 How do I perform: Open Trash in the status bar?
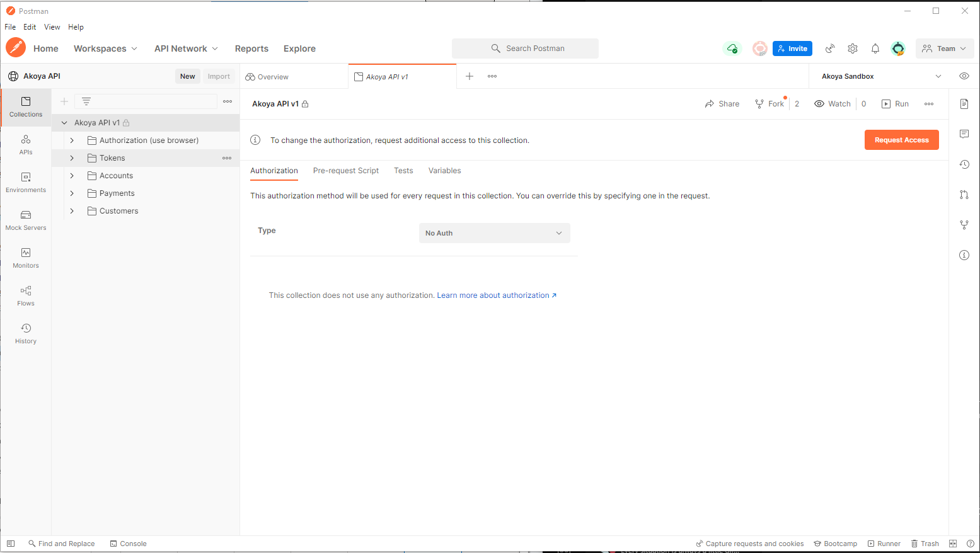click(x=925, y=544)
